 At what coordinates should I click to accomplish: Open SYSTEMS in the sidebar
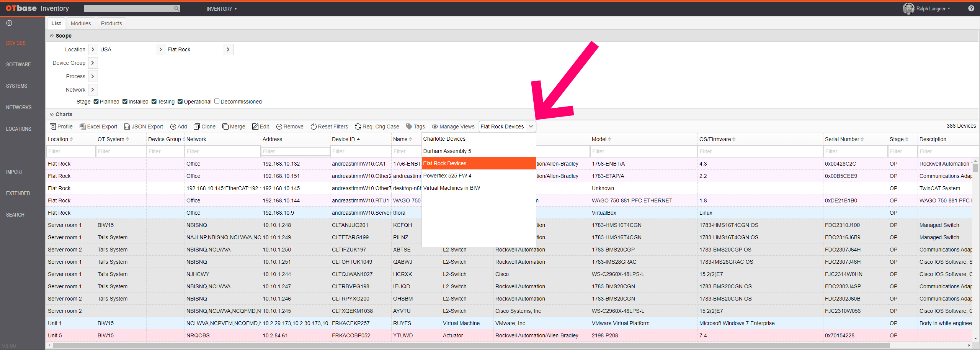[16, 86]
